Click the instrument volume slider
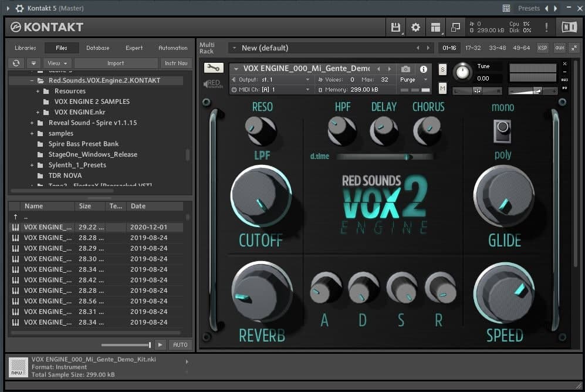Image resolution: width=585 pixels, height=392 pixels. tap(532, 90)
